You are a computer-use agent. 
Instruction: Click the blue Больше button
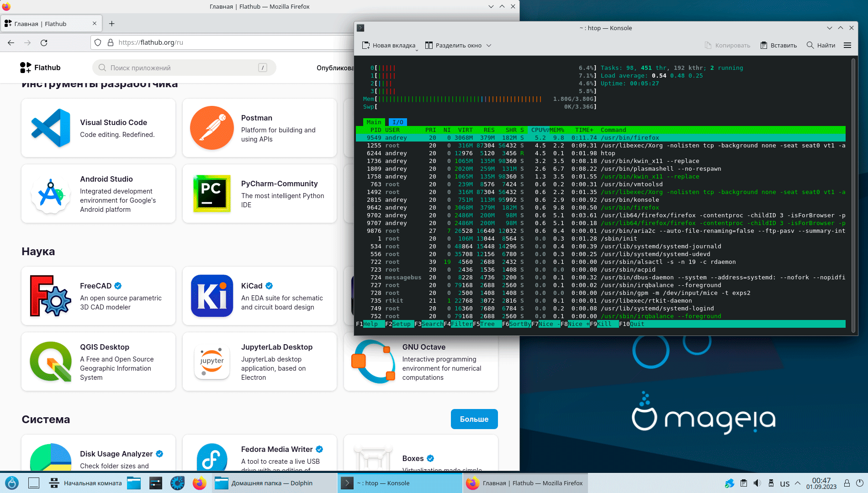click(474, 419)
